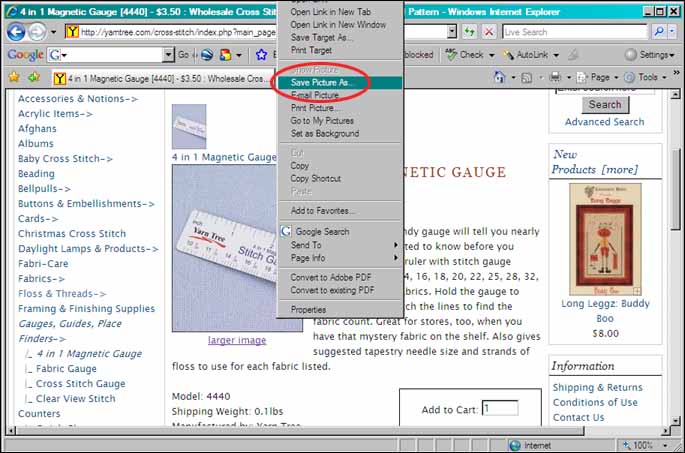Open the Google toolbar search box dropdown
The width and height of the screenshot is (685, 453).
click(168, 55)
